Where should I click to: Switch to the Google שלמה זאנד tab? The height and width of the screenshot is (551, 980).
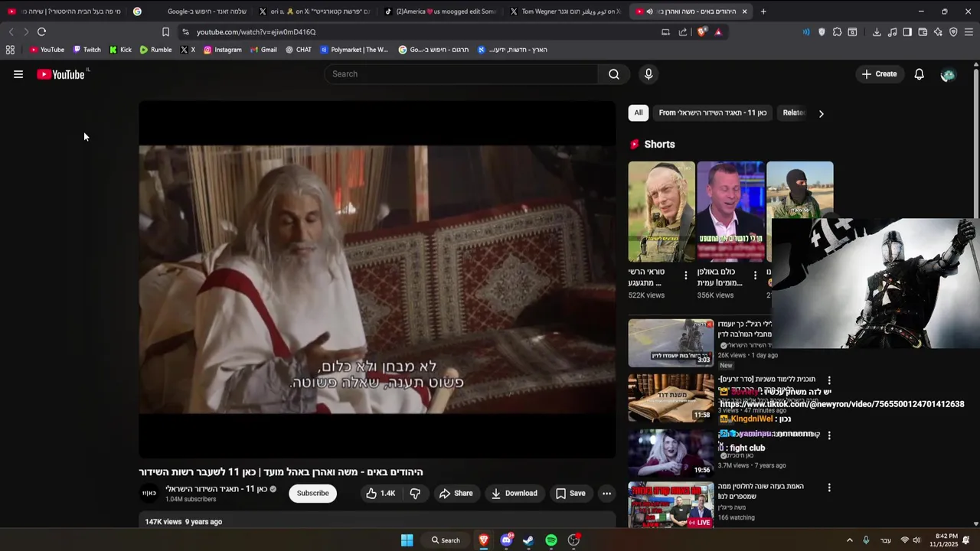(189, 11)
